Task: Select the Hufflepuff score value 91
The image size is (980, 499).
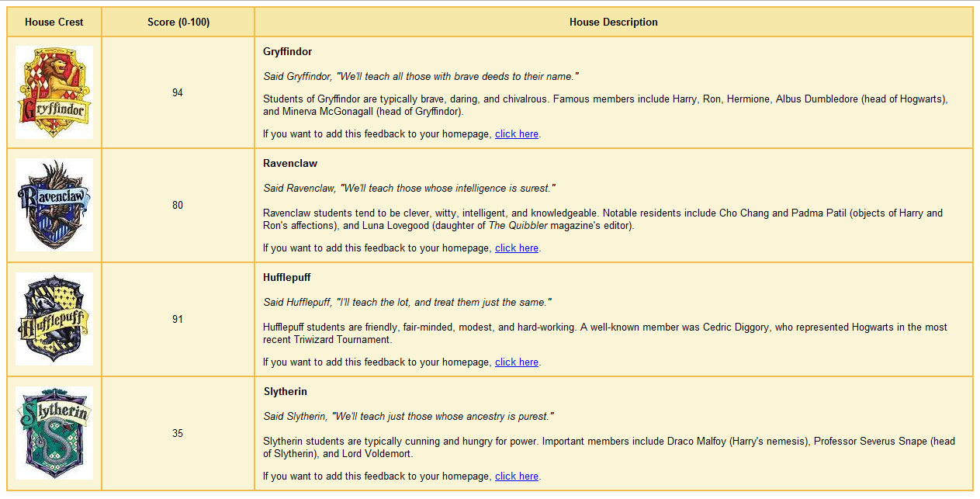Action: click(x=178, y=320)
